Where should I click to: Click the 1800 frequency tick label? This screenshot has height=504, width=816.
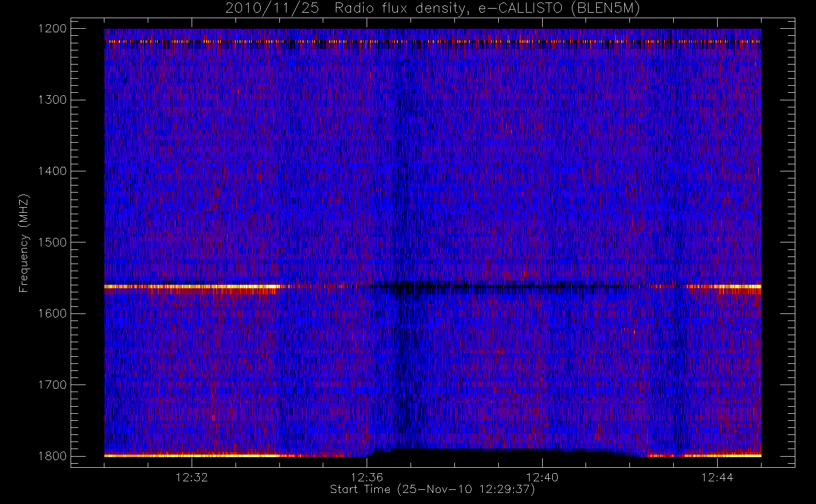point(52,456)
